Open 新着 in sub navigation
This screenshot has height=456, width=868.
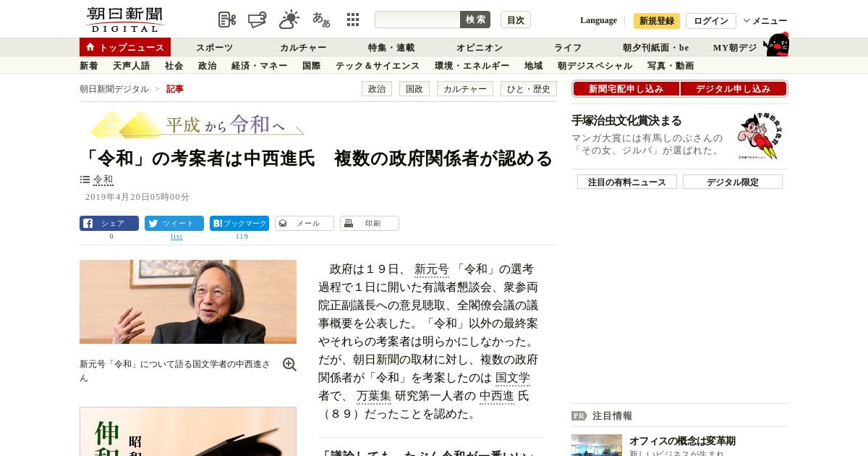(x=89, y=66)
